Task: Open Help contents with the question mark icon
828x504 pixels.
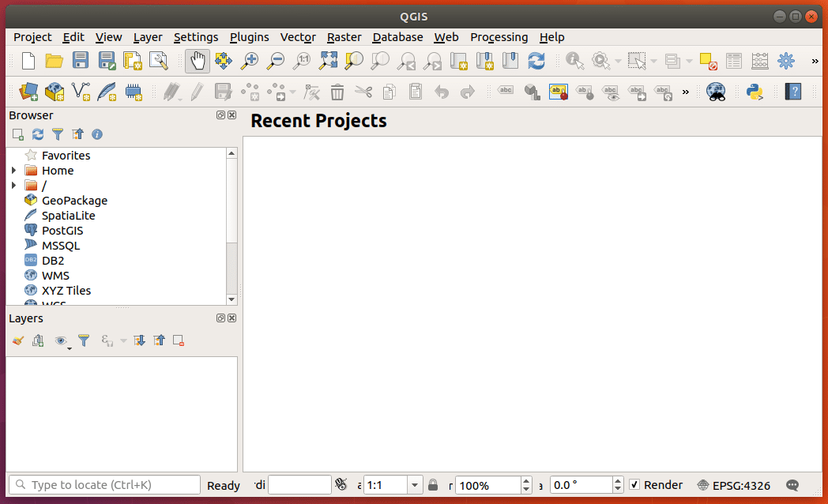Action: [x=793, y=92]
